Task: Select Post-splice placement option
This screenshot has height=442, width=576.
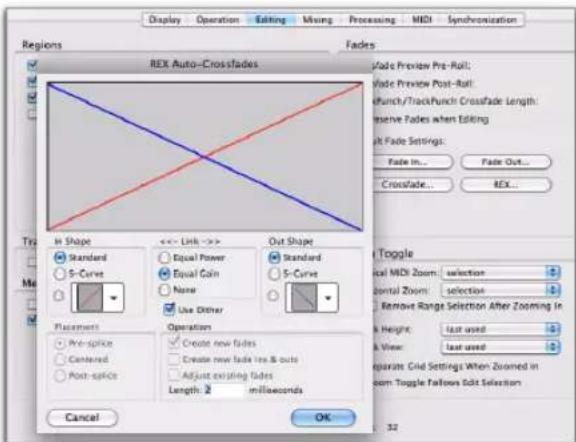Action: coord(60,376)
